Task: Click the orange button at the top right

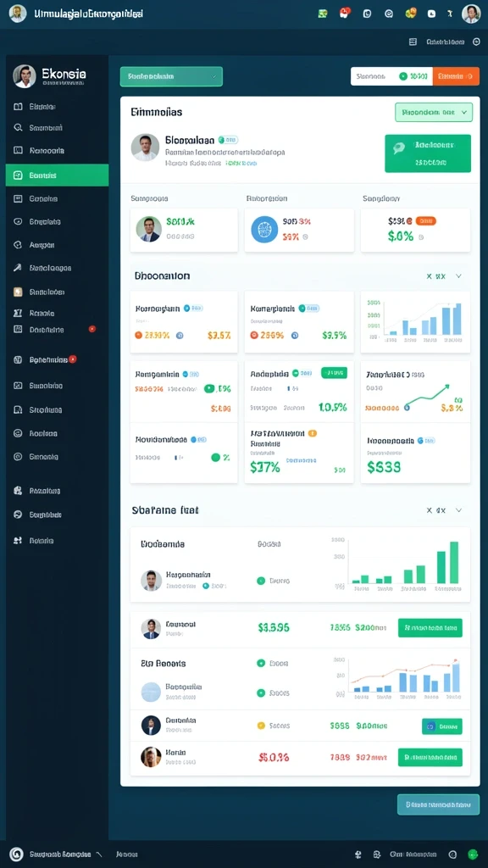Action: (x=455, y=76)
